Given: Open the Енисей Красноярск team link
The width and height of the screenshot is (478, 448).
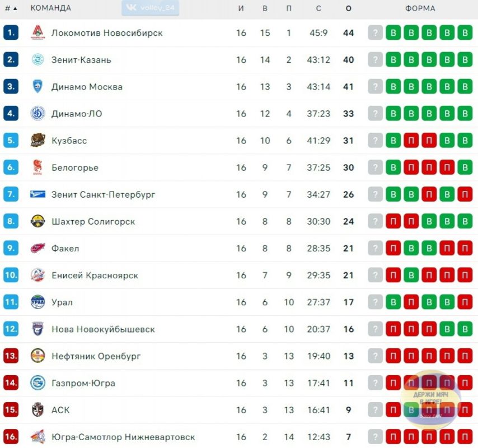Looking at the screenshot, I should click(95, 275).
